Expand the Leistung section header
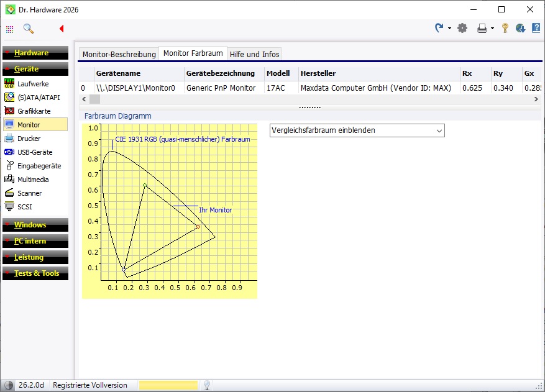 click(x=35, y=257)
